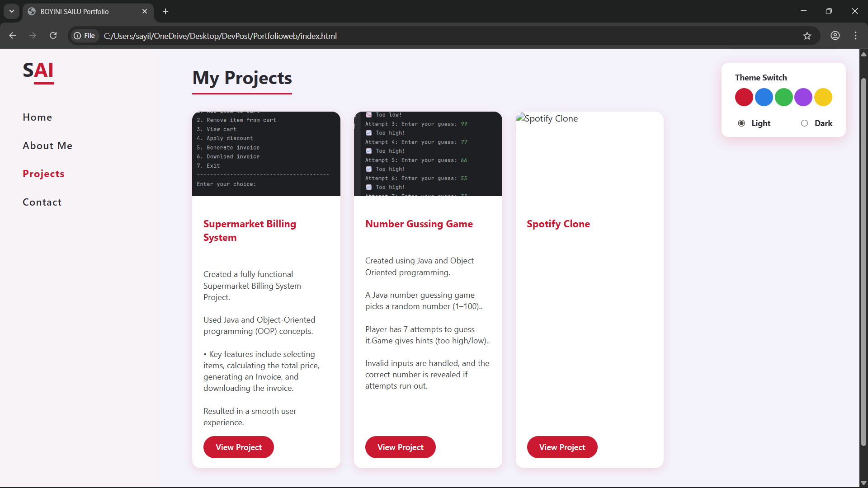Click the Number Guessing Game thumbnail
This screenshot has height=488, width=868.
click(x=428, y=154)
